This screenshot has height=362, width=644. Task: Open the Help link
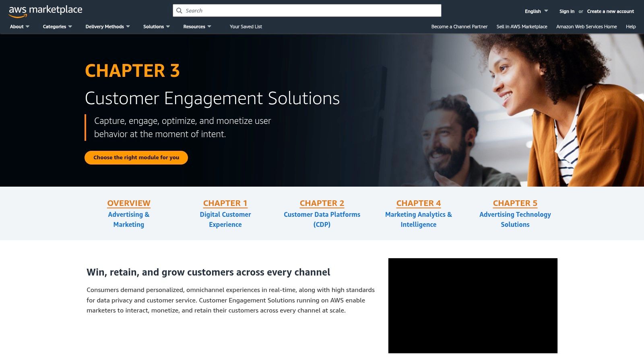(x=631, y=27)
